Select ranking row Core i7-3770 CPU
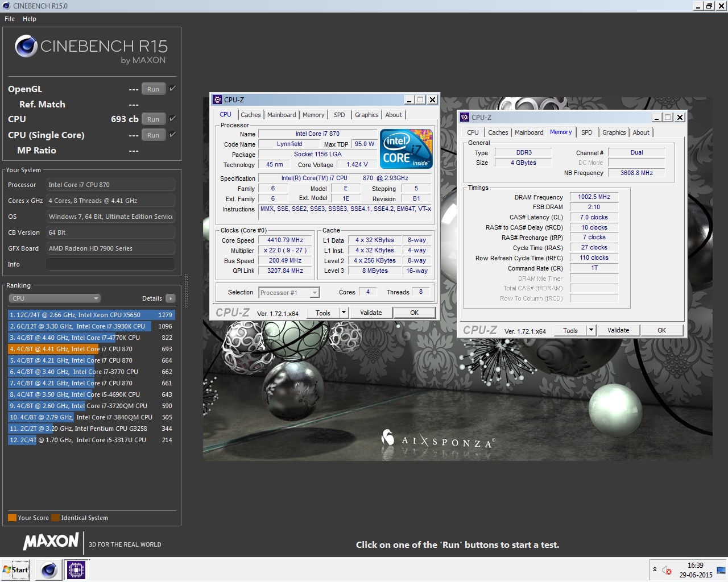Viewport: 728px width, 582px height. (x=91, y=372)
